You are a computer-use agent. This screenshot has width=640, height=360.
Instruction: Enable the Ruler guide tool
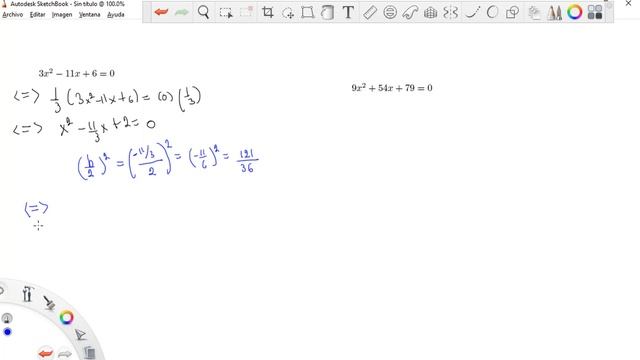(370, 12)
